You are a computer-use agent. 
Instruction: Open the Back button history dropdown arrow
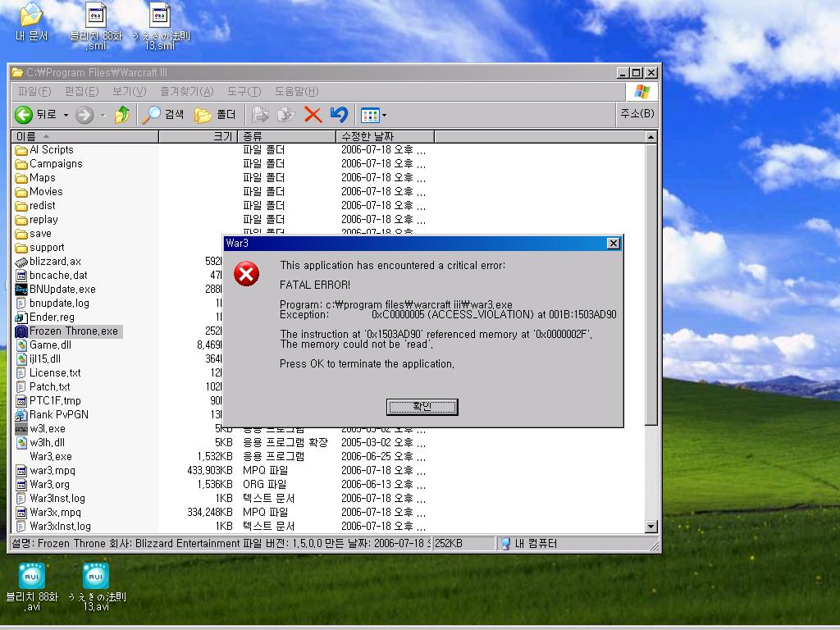(x=66, y=115)
